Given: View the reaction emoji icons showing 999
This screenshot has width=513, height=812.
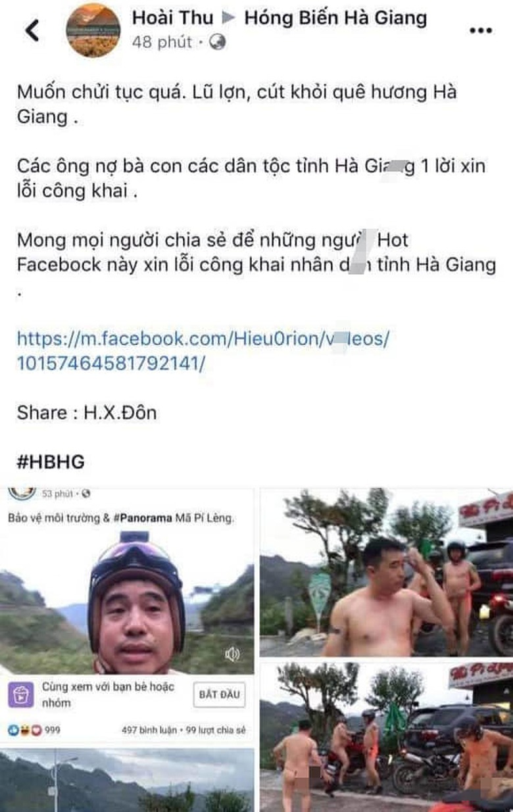Looking at the screenshot, I should click(24, 730).
